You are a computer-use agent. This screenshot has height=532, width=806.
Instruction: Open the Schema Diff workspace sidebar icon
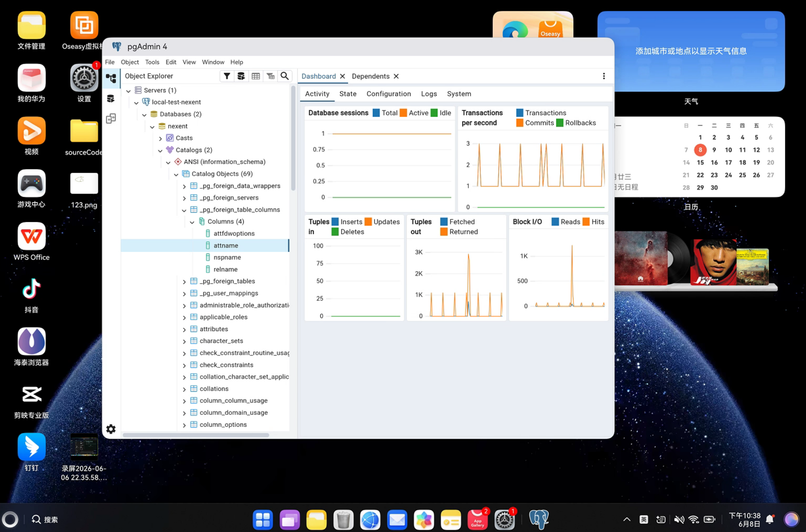click(111, 119)
